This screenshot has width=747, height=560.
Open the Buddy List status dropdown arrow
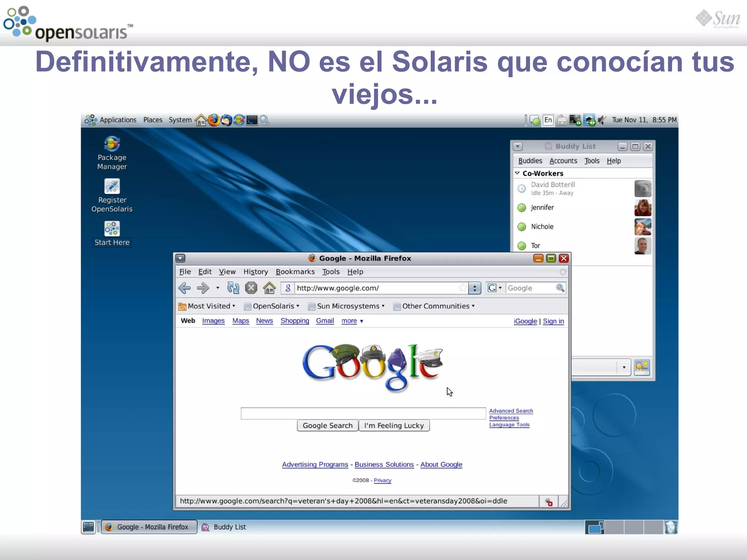tap(624, 367)
